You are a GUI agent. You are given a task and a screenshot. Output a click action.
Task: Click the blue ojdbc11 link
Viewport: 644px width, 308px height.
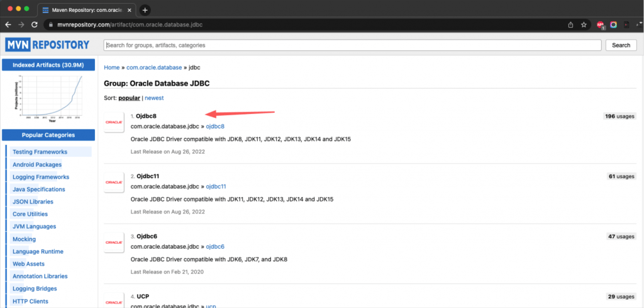[216, 186]
